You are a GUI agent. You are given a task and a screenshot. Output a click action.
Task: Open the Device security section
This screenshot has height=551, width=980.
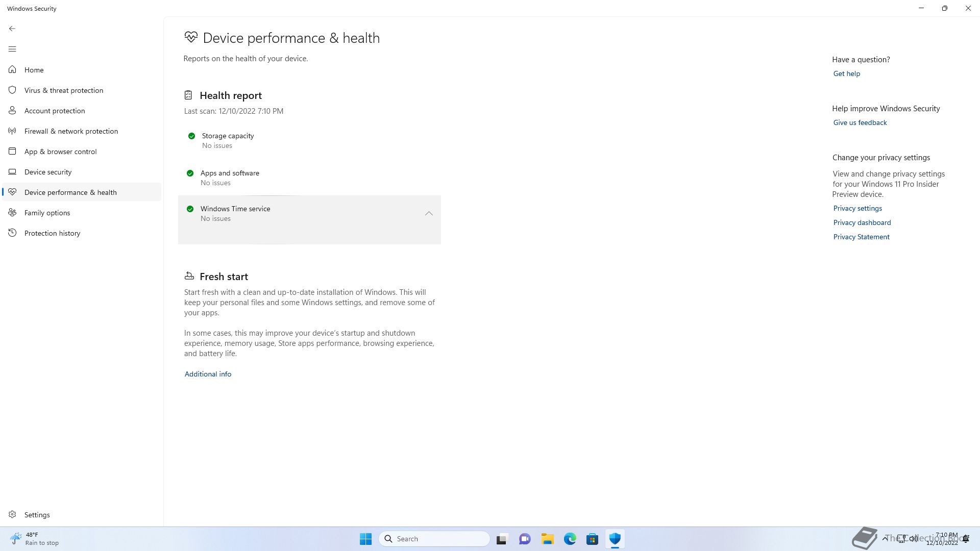pyautogui.click(x=82, y=171)
